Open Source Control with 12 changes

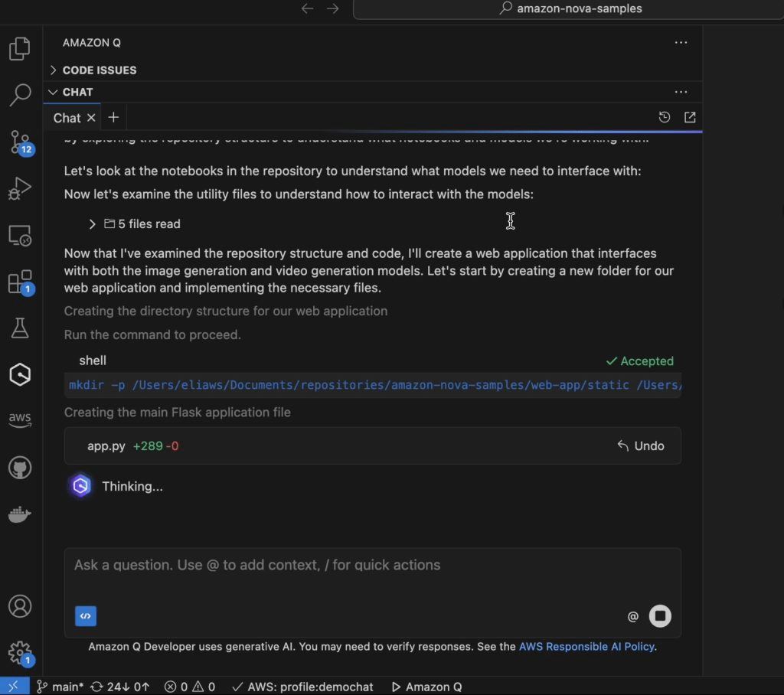(20, 142)
